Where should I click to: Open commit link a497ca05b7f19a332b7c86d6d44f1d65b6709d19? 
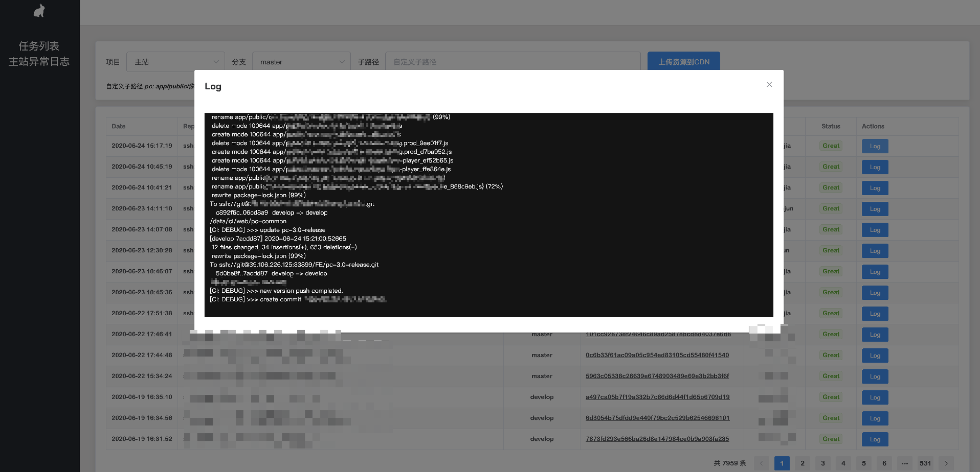[658, 397]
